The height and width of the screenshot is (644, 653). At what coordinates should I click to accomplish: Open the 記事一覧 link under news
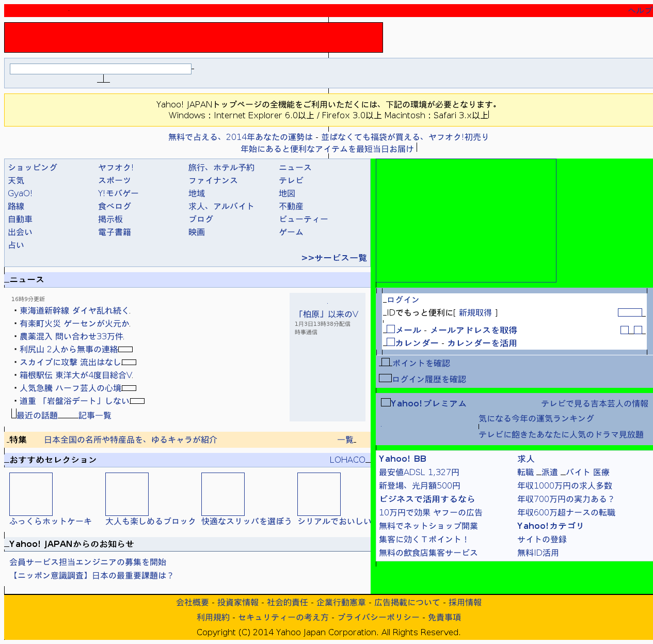point(95,415)
